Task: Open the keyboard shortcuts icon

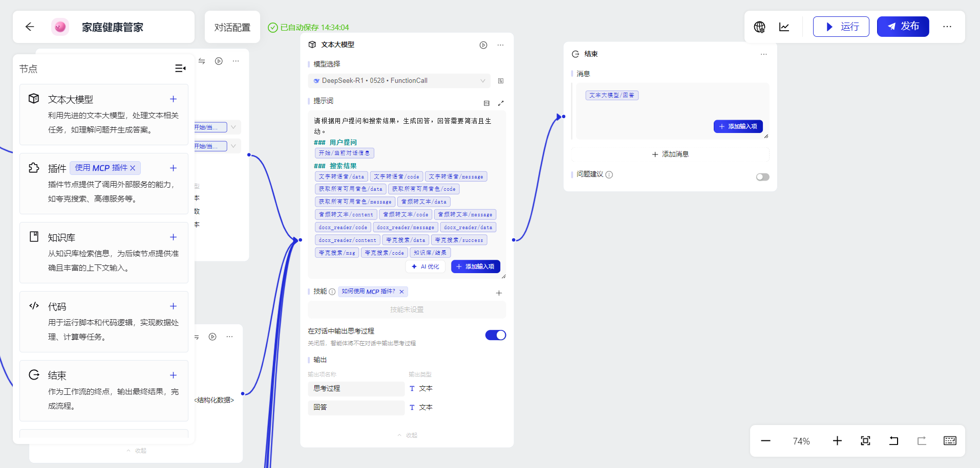Action: (950, 441)
